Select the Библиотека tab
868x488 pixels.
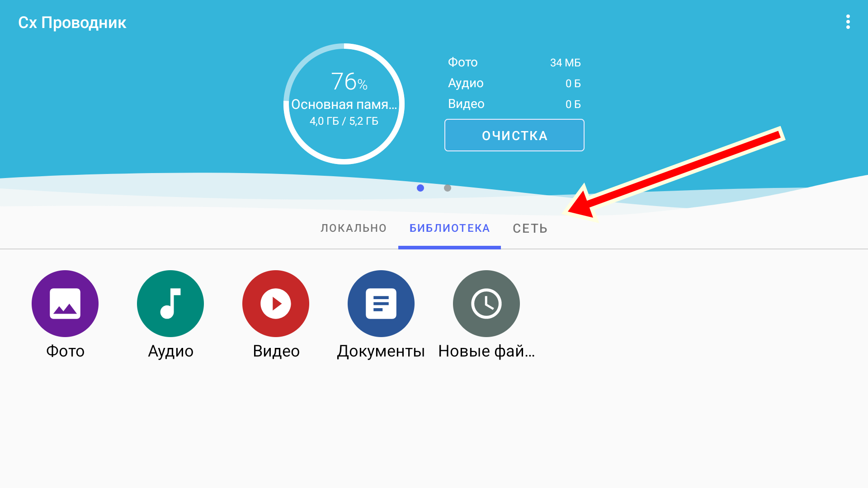[449, 228]
